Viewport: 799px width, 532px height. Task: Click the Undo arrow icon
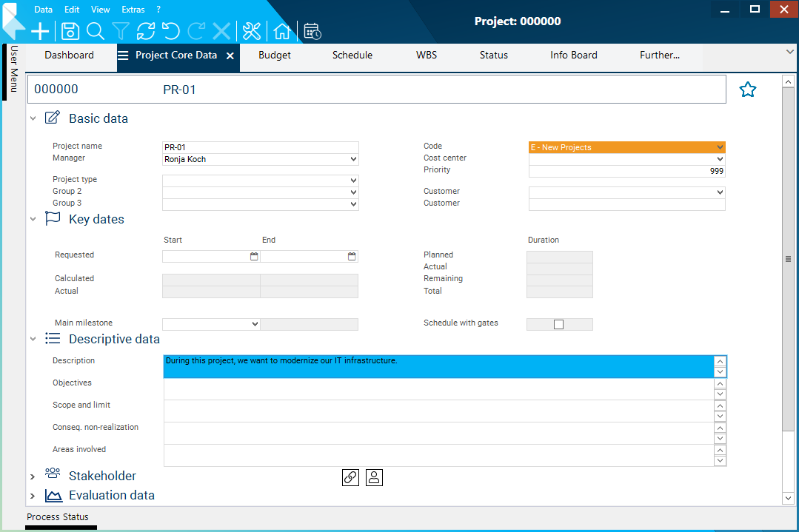(x=171, y=31)
